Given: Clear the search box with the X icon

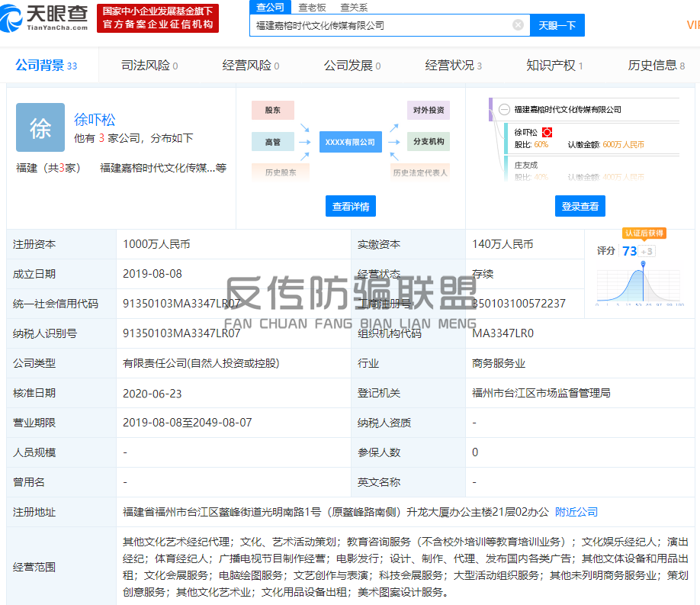Looking at the screenshot, I should pos(518,25).
